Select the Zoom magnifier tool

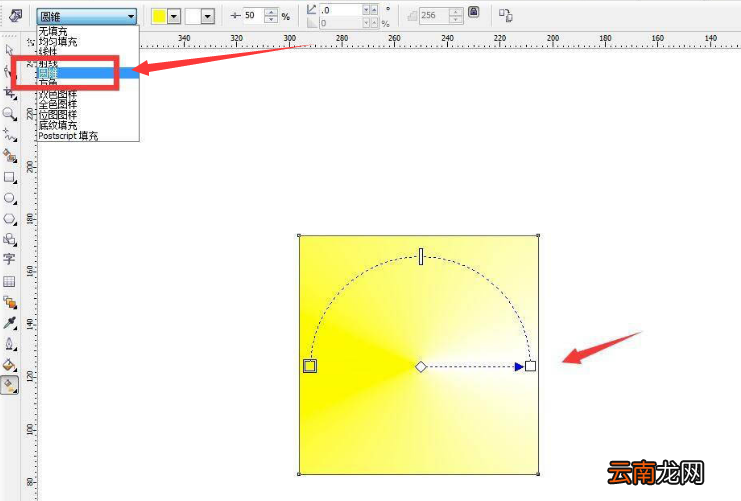(9, 114)
